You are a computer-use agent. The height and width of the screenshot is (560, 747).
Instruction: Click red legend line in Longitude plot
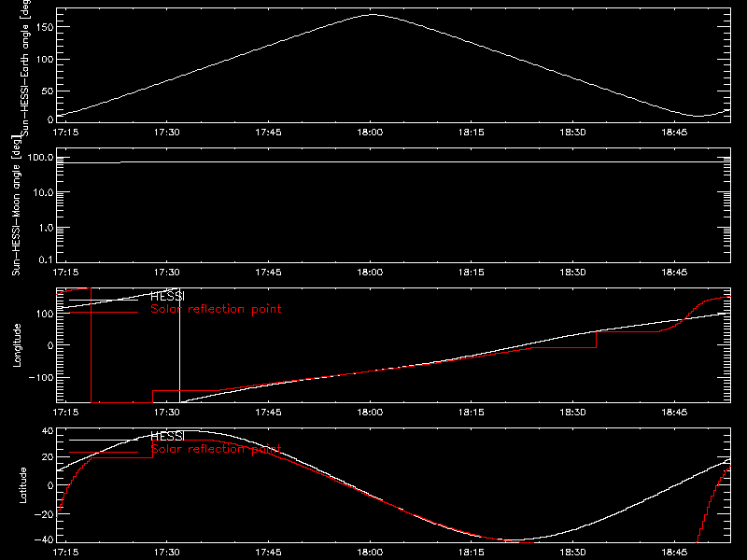pyautogui.click(x=104, y=313)
